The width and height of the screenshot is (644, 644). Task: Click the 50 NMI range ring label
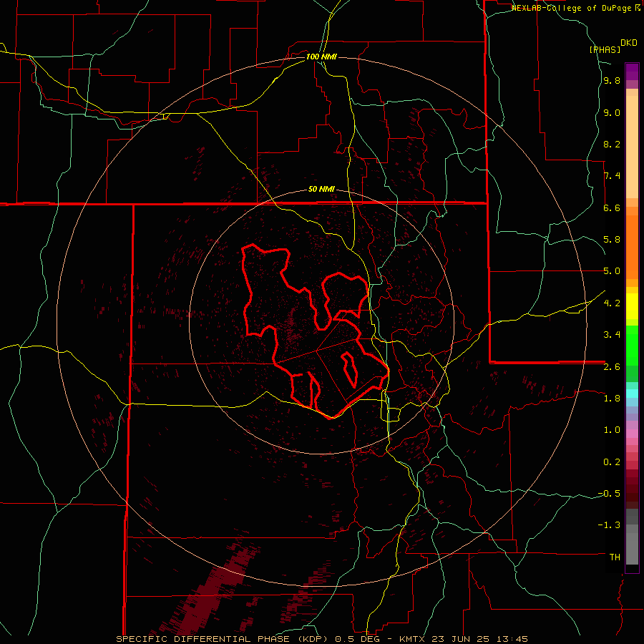point(321,190)
